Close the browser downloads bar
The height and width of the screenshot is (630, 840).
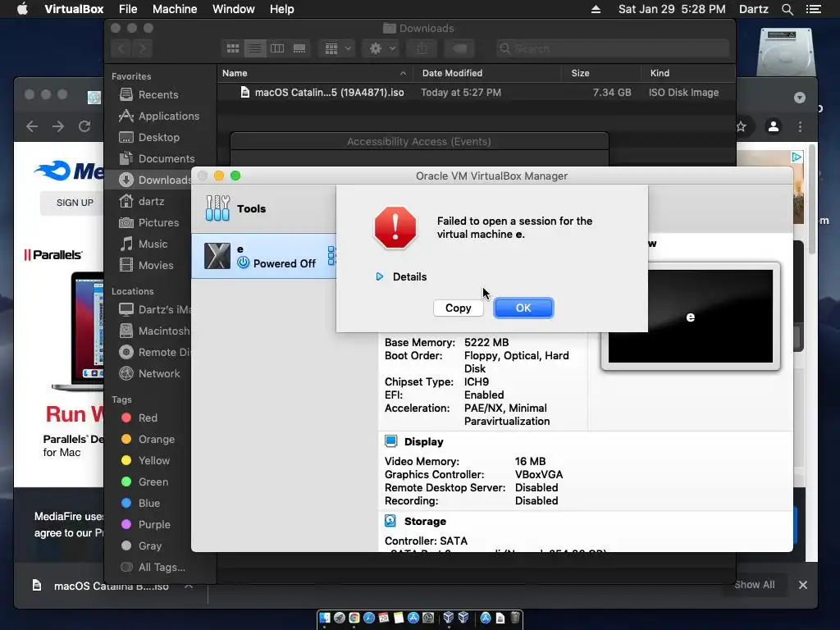[803, 585]
